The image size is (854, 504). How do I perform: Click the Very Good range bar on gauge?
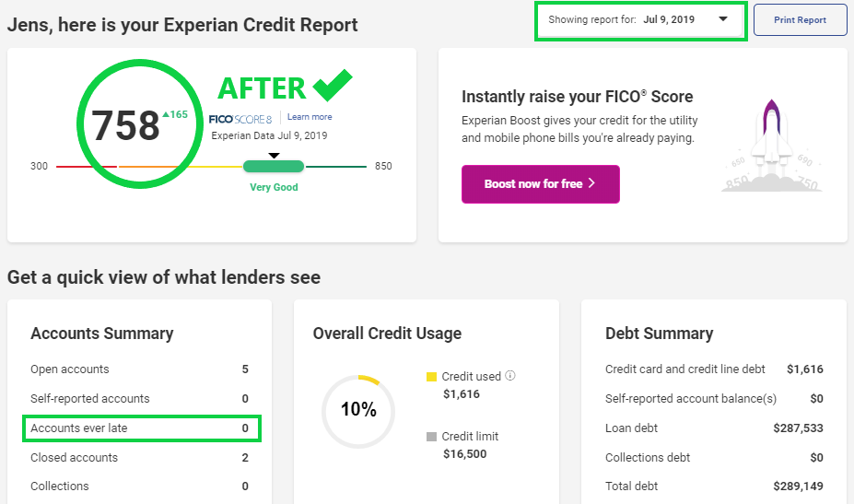click(274, 166)
